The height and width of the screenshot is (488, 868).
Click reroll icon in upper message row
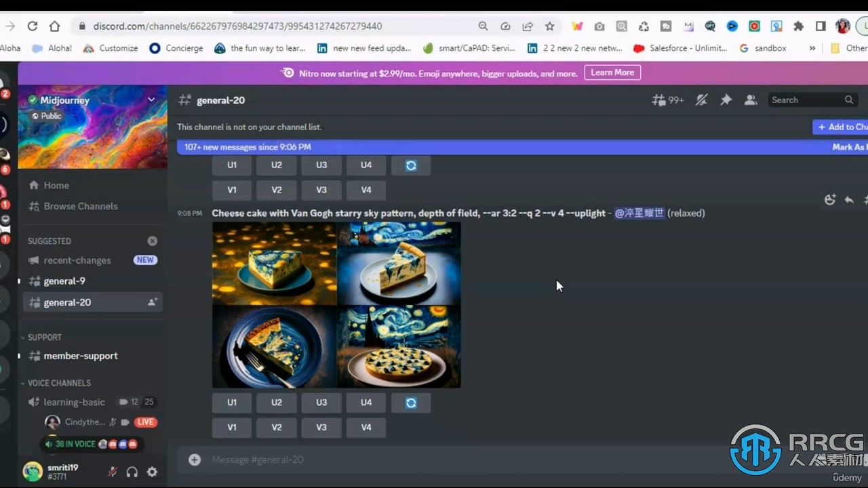point(411,165)
